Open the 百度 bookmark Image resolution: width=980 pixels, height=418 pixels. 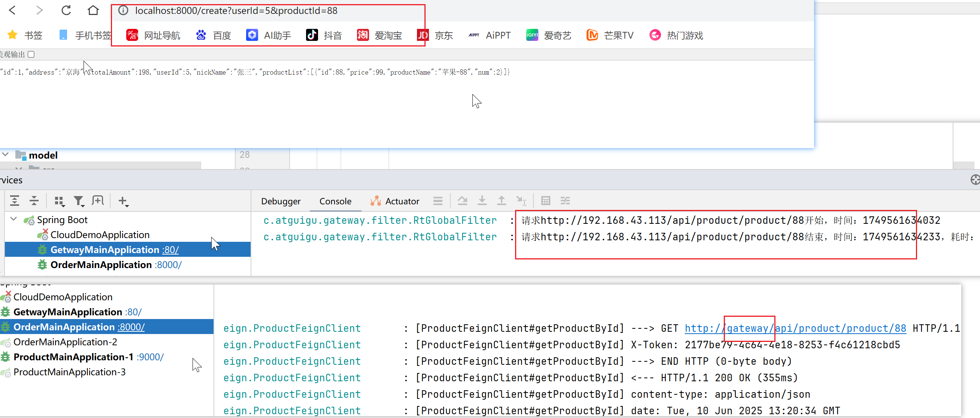(x=214, y=35)
